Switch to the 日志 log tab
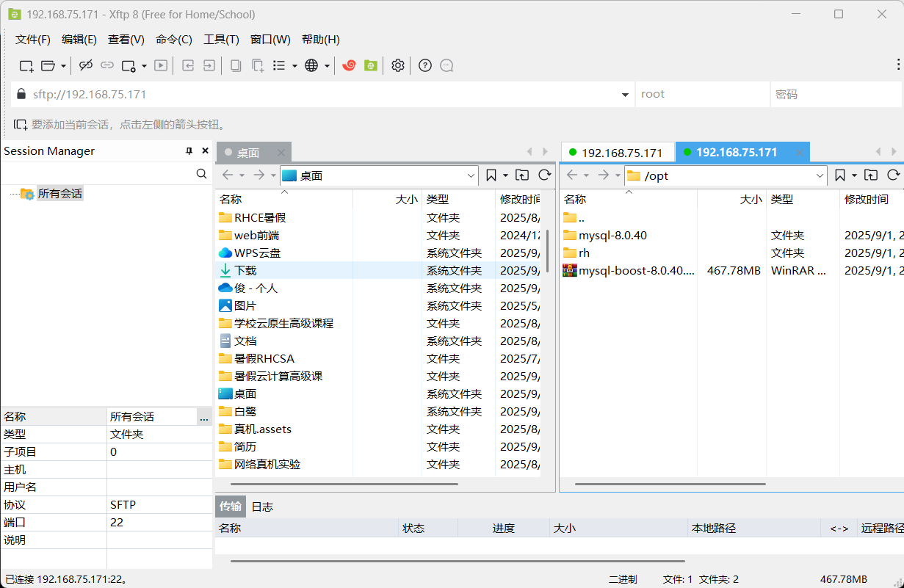 point(262,507)
